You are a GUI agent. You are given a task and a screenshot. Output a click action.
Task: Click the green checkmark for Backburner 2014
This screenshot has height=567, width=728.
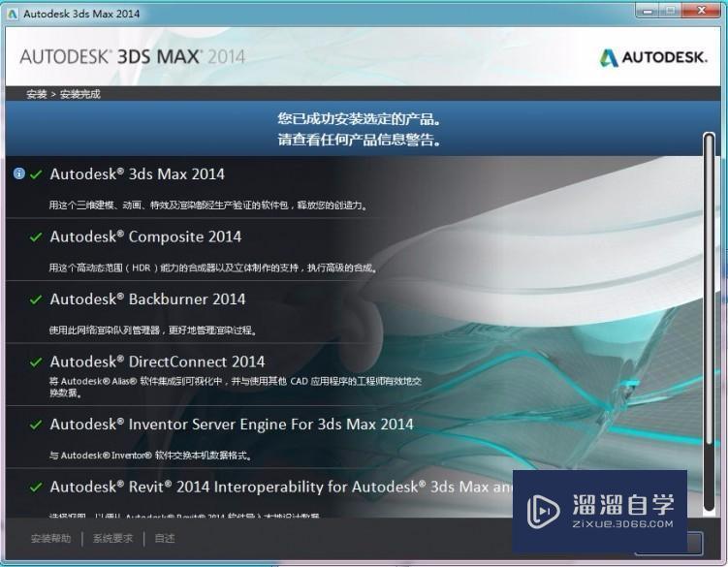36,300
